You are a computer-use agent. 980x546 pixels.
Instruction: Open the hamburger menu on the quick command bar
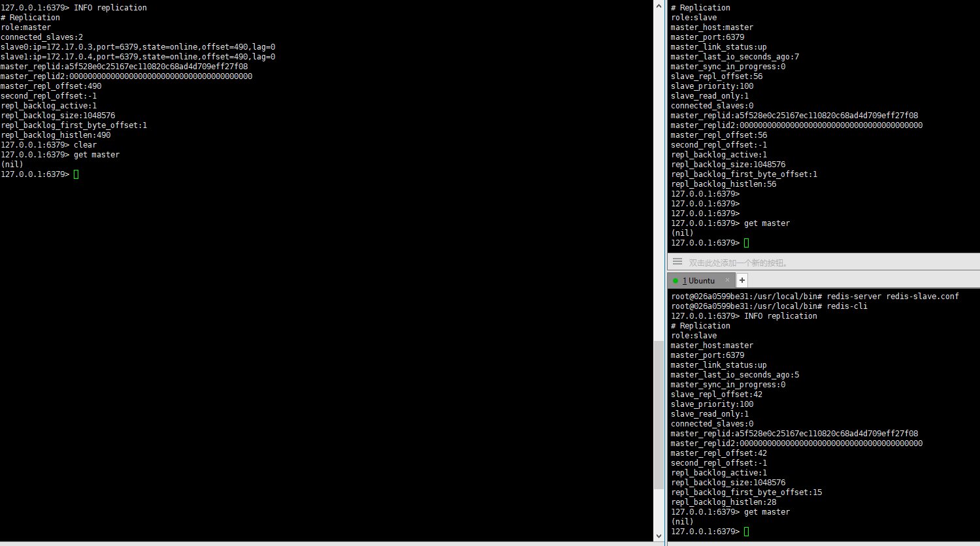point(677,261)
